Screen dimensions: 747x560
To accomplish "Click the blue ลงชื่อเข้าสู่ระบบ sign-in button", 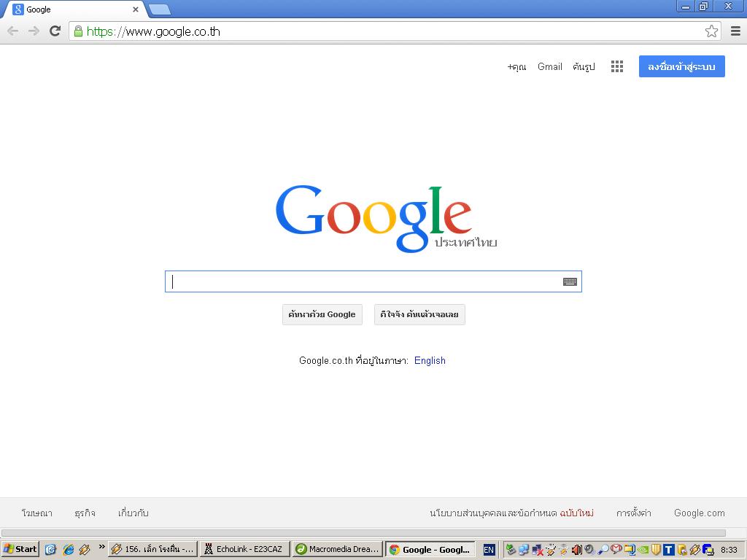I will 682,66.
